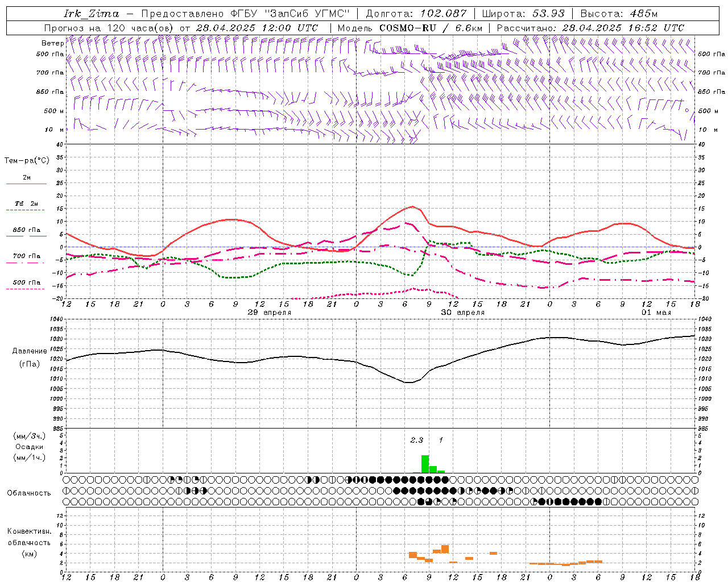Click the "Облачность" cloudiness label
Screen dimensions: 728x582
coord(29,493)
